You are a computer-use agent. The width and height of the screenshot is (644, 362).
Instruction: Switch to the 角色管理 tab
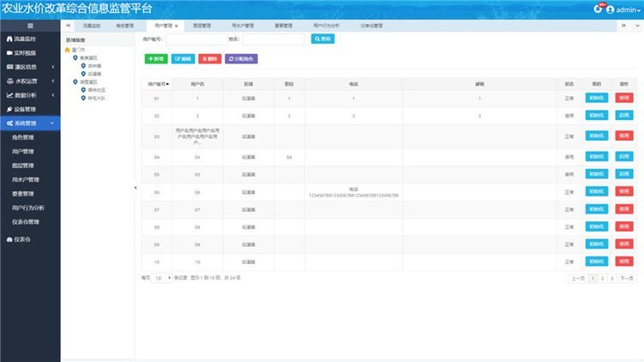(x=125, y=27)
